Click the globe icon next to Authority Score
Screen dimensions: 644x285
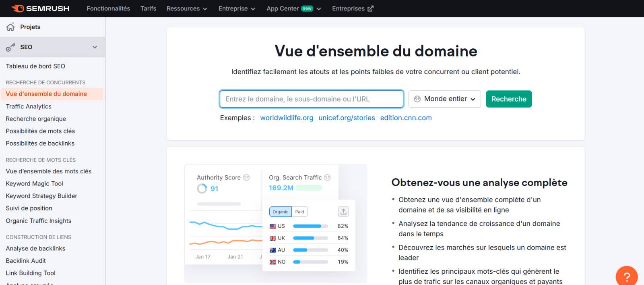click(246, 177)
